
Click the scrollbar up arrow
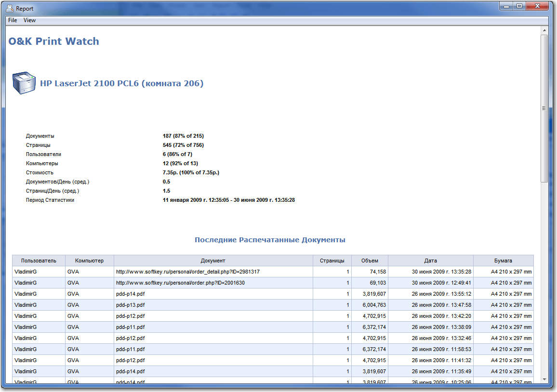click(546, 30)
